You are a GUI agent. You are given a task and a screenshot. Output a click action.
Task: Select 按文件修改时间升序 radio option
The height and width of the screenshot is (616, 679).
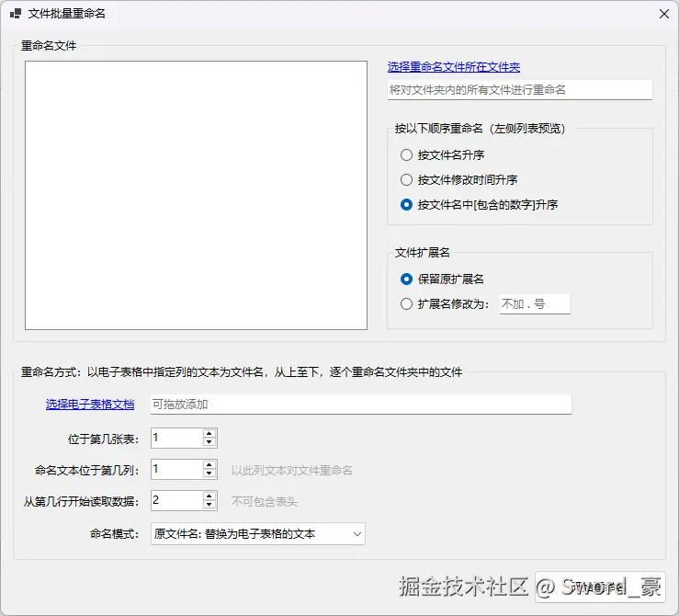coord(458,180)
